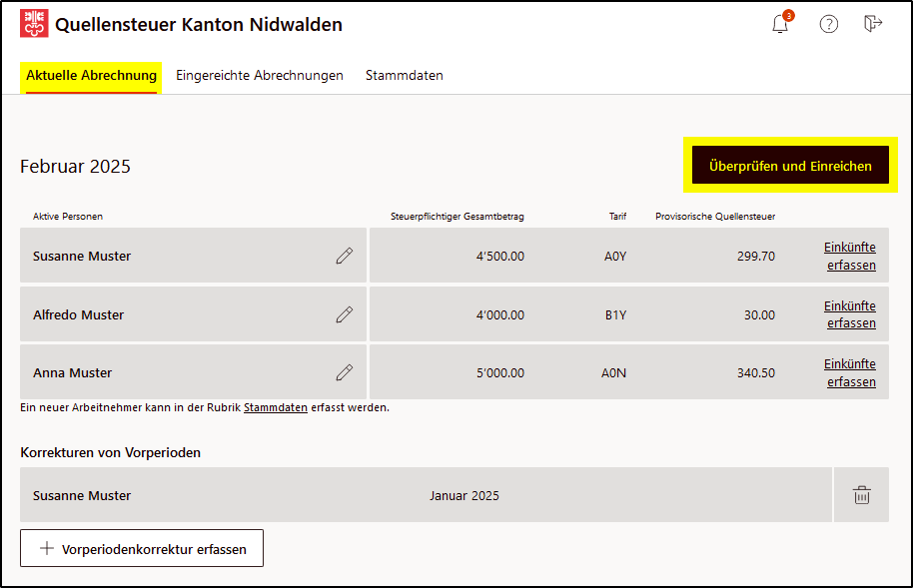Open the notifications bell icon

[x=780, y=24]
